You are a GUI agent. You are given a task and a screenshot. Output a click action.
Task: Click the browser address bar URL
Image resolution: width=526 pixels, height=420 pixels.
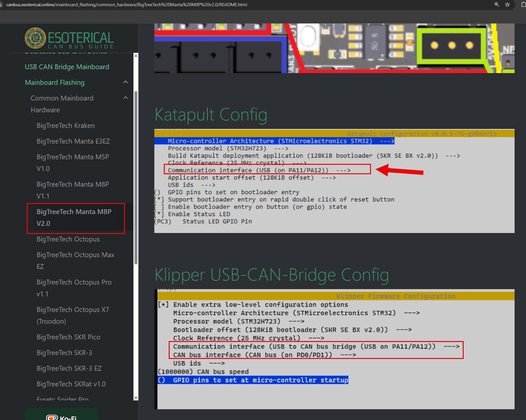(127, 5)
